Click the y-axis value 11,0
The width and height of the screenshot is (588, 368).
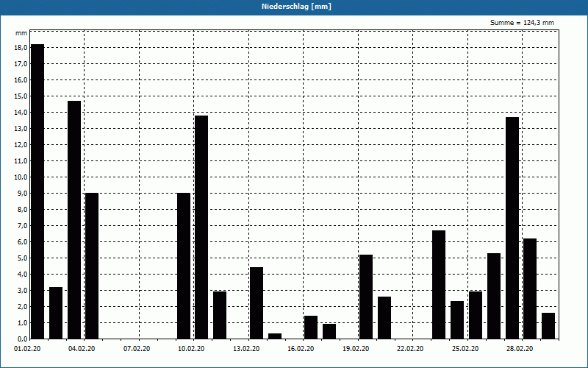[x=21, y=160]
